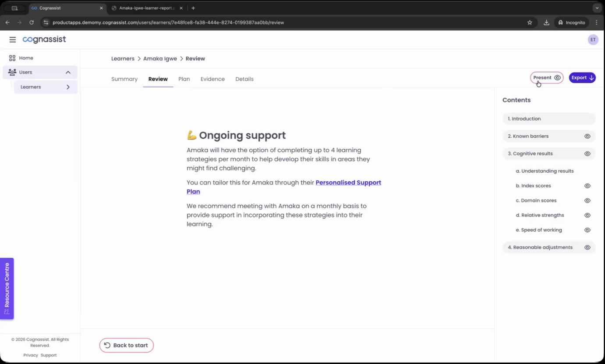Collapse the Users sidebar section

68,72
